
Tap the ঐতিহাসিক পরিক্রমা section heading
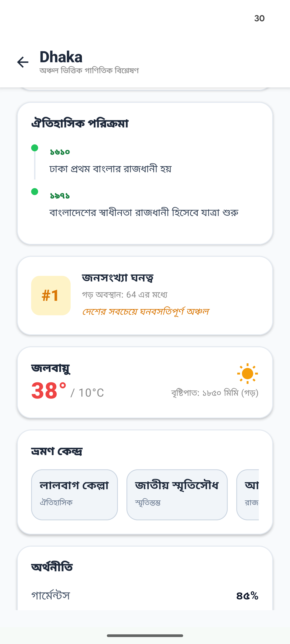[x=80, y=124]
